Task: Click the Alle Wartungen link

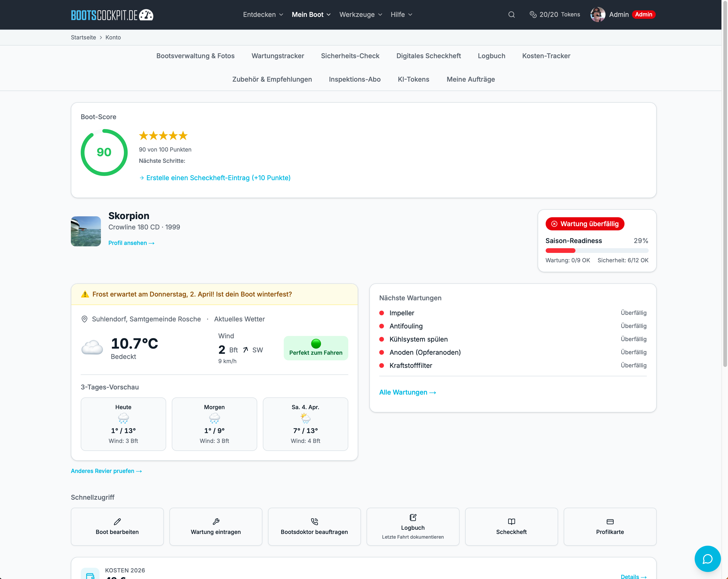Action: tap(407, 392)
